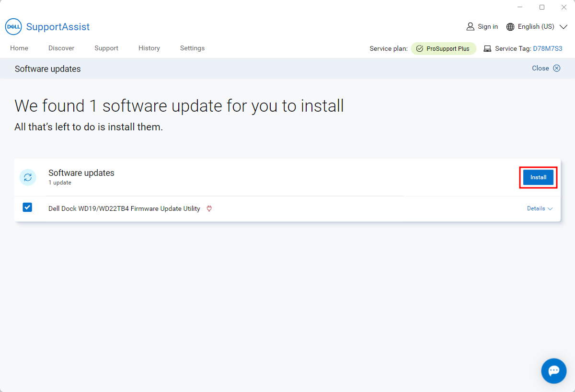Maximize the SupportAssist window
575x392 pixels.
[x=542, y=7]
